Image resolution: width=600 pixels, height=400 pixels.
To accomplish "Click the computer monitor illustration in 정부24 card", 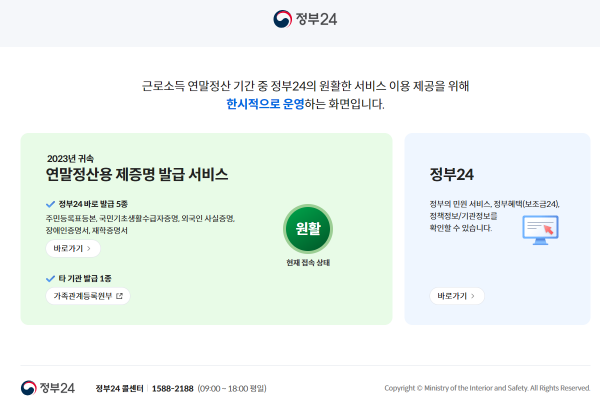I will coord(547,229).
